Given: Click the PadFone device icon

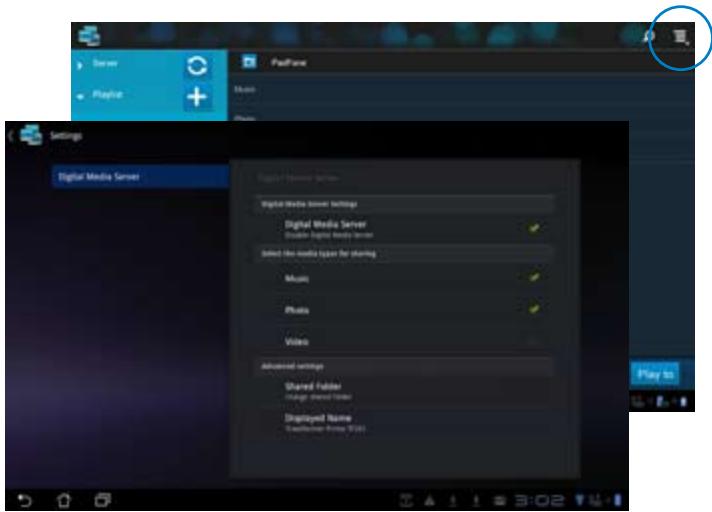Looking at the screenshot, I should [252, 63].
